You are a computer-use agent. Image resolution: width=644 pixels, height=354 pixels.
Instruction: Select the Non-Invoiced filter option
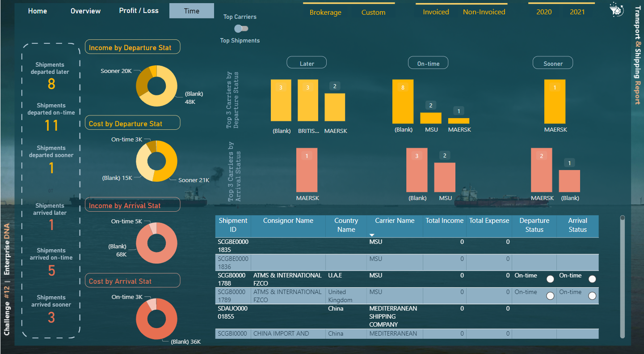[484, 12]
